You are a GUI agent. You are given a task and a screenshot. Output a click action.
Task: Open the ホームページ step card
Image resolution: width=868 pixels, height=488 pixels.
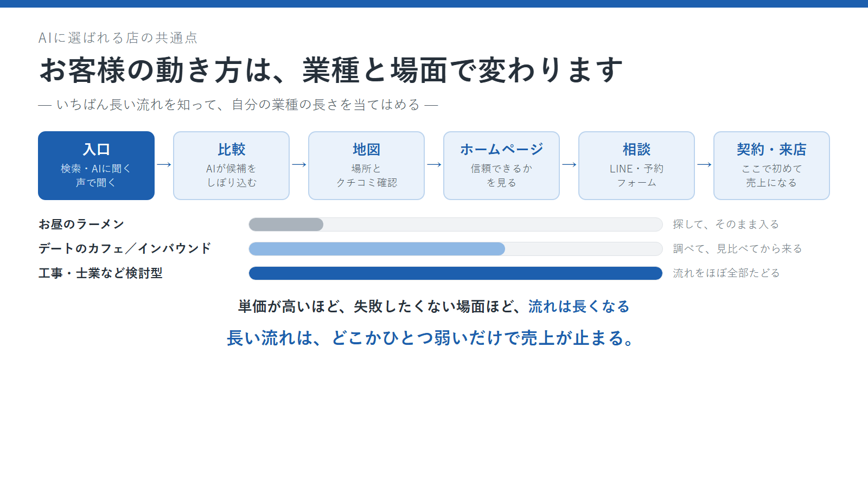tap(501, 165)
